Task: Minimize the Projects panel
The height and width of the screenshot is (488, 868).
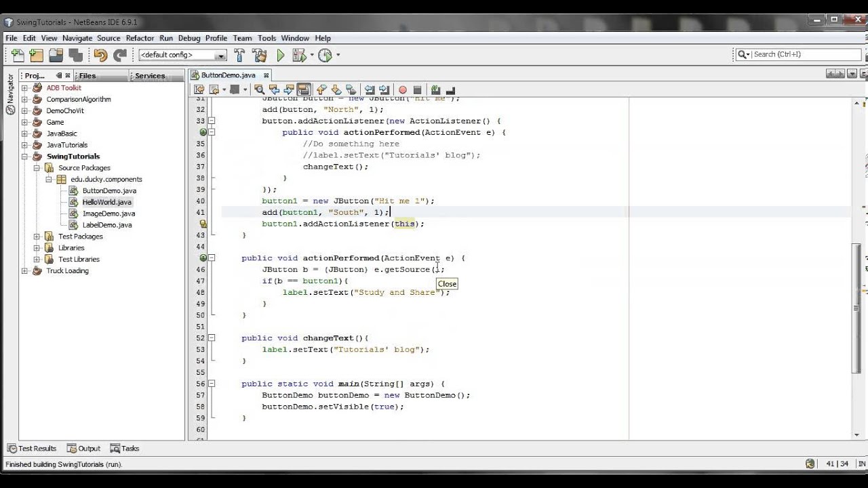Action: coord(59,76)
